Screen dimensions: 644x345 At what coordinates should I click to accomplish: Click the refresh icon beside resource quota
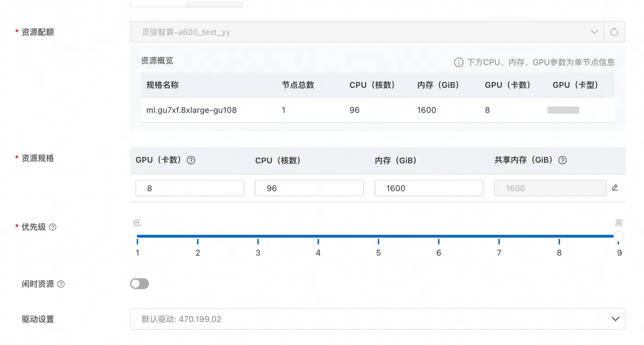614,32
